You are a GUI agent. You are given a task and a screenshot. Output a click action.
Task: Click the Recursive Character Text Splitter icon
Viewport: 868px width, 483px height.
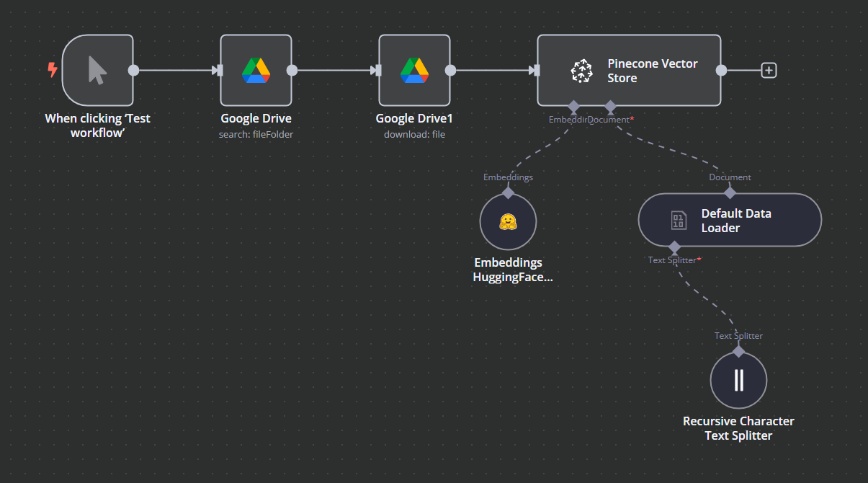tap(738, 380)
